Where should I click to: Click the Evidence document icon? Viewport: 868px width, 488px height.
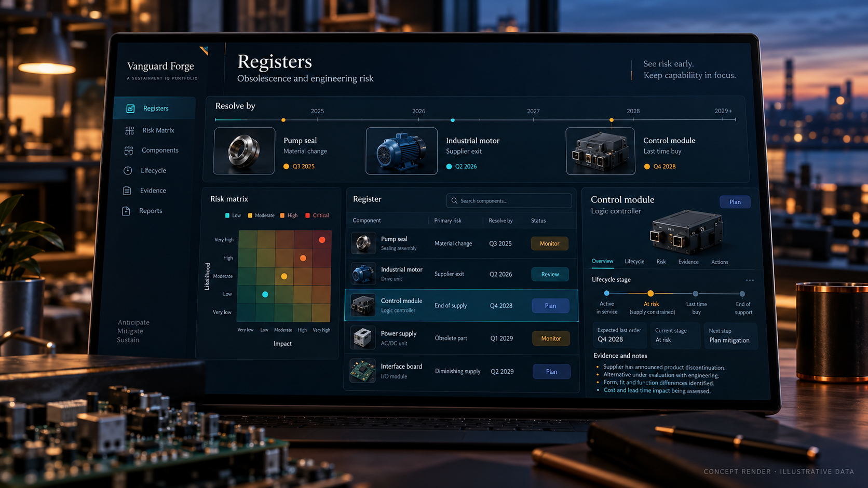[127, 191]
